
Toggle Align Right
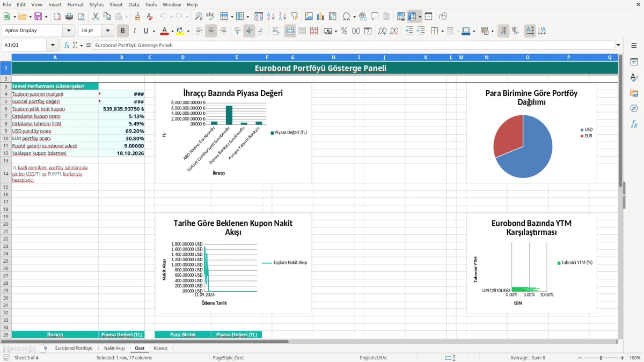[x=223, y=31]
